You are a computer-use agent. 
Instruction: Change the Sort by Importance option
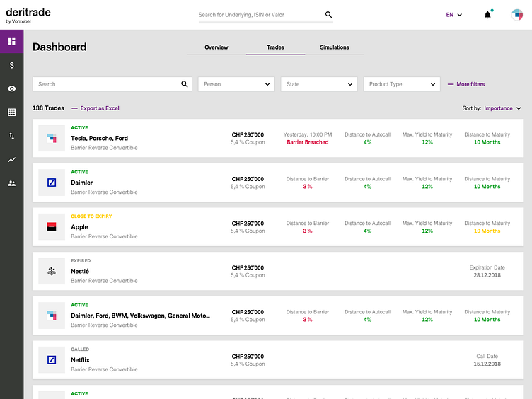(502, 108)
